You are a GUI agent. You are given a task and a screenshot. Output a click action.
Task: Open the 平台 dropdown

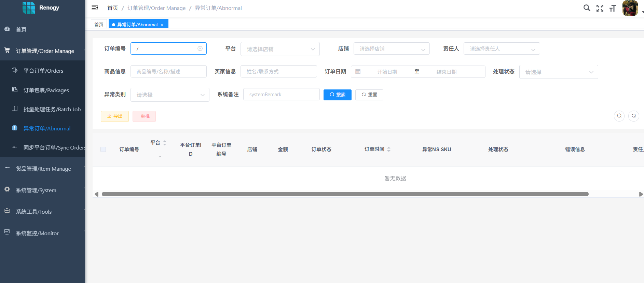[280, 49]
